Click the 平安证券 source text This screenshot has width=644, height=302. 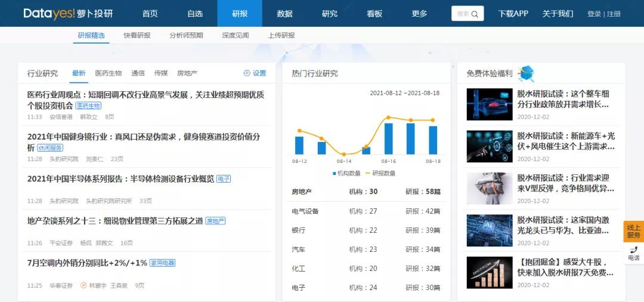[x=61, y=244]
